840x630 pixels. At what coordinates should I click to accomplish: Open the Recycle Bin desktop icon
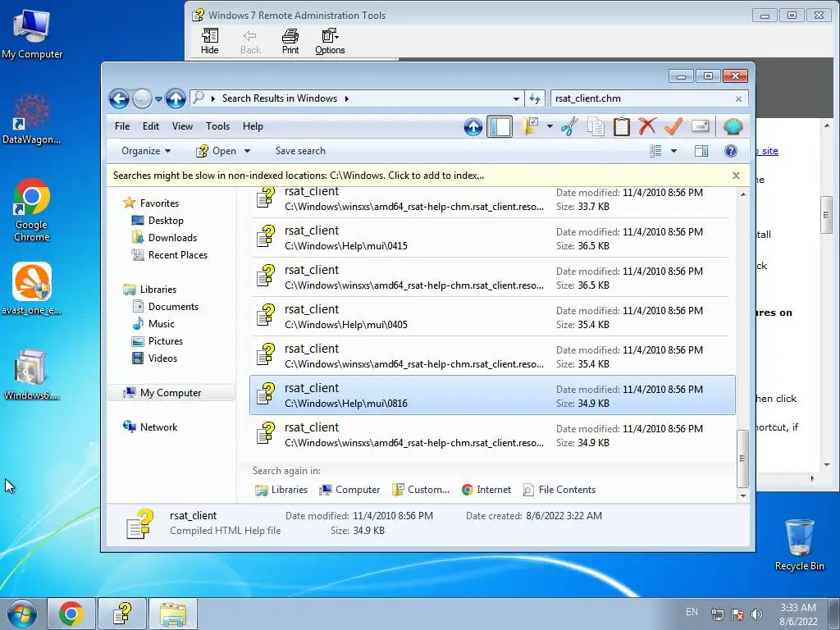[799, 545]
